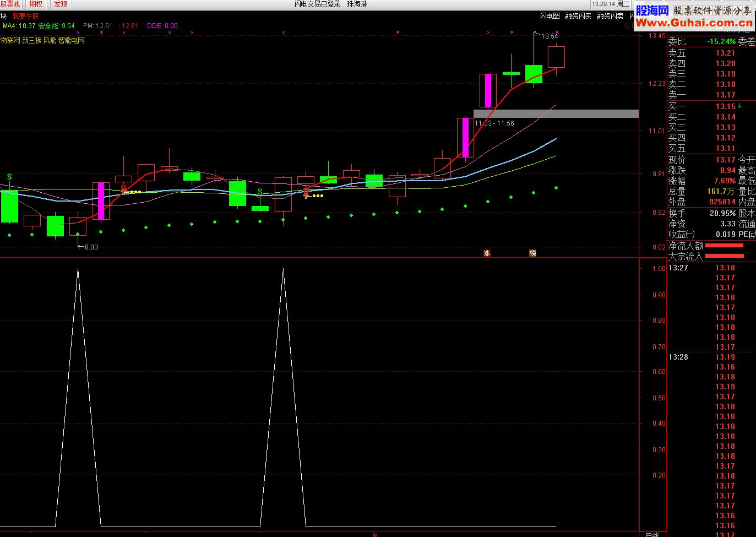Viewport: 756px width, 537px height.
Task: Click the PM: 12.61 indicator label
Action: pos(97,26)
